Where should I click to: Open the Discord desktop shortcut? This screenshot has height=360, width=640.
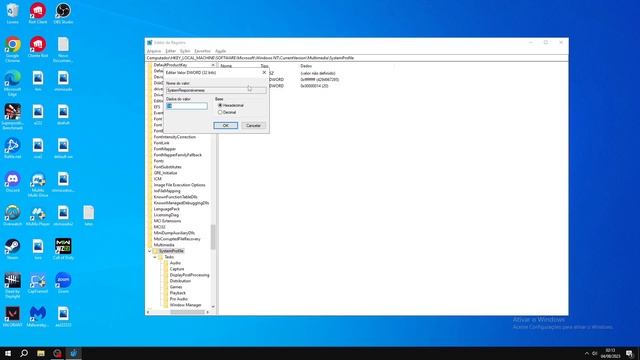click(13, 181)
